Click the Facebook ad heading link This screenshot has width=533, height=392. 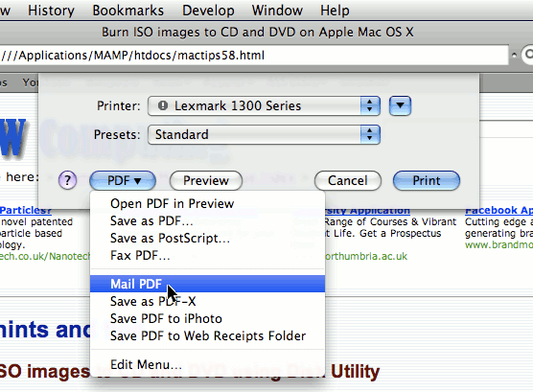(x=498, y=210)
